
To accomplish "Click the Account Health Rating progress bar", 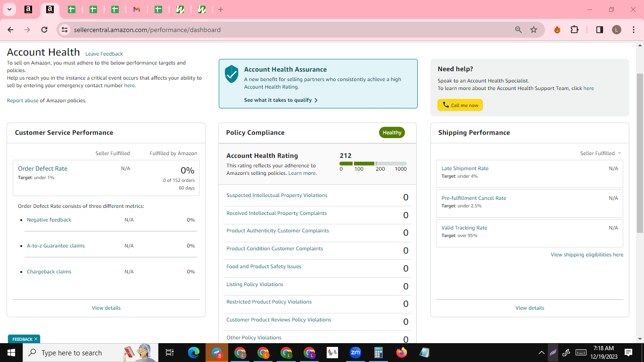I will click(x=373, y=164).
